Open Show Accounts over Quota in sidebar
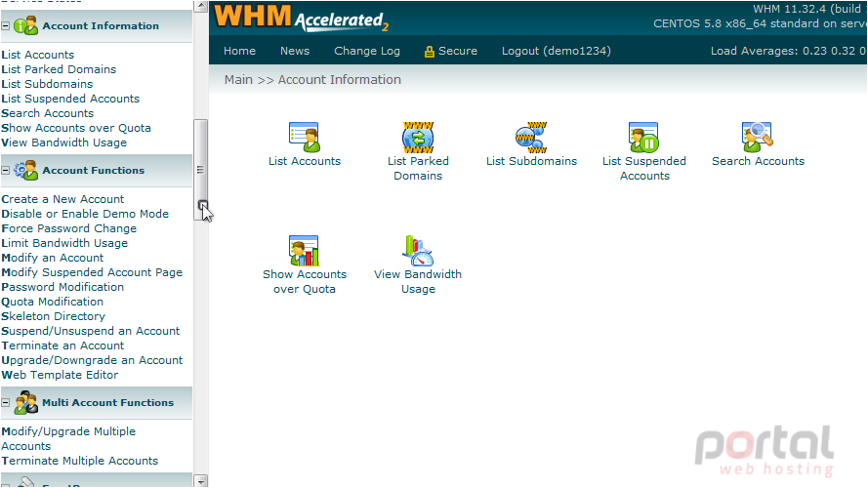 pos(76,128)
